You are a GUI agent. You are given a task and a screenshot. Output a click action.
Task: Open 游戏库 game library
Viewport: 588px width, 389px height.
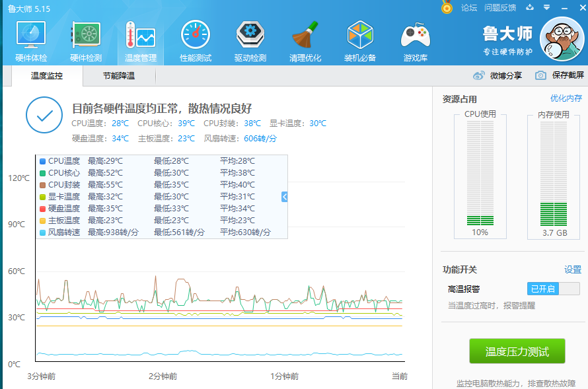tap(415, 41)
